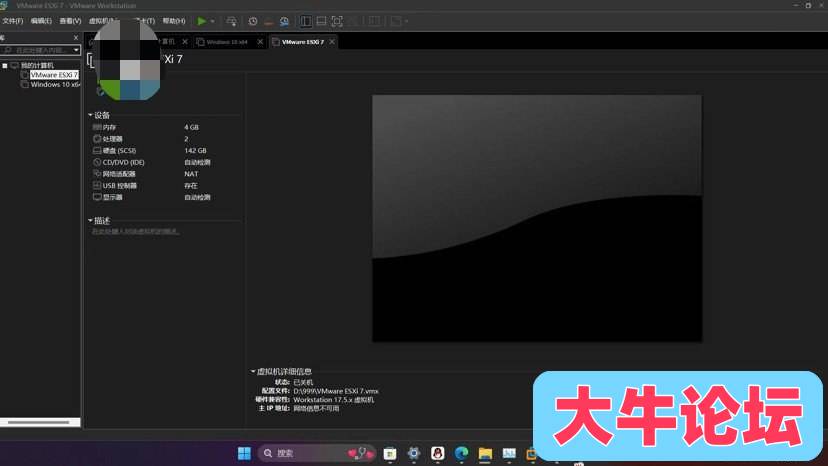This screenshot has height=466, width=828.
Task: Open the Settings gear taskbar icon
Action: (x=413, y=453)
